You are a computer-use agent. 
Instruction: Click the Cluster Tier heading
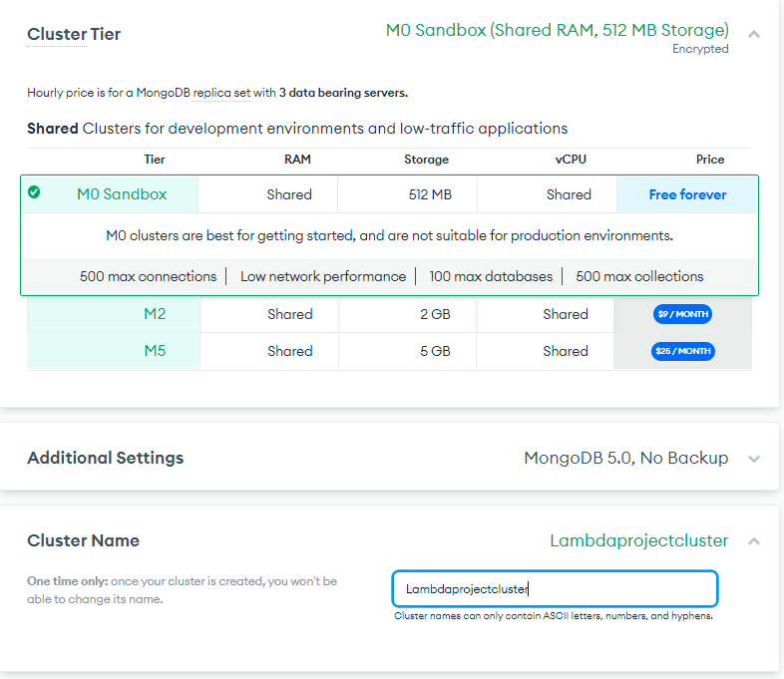[x=74, y=34]
